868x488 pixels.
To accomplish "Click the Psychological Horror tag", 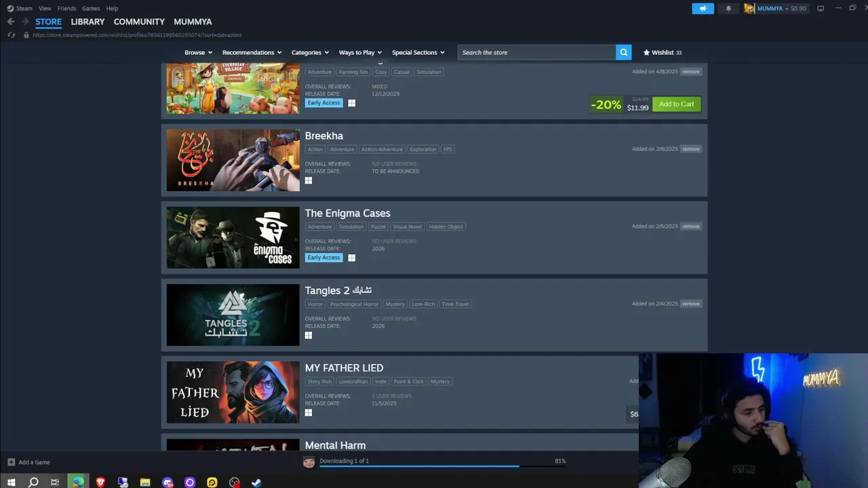I will (x=354, y=304).
